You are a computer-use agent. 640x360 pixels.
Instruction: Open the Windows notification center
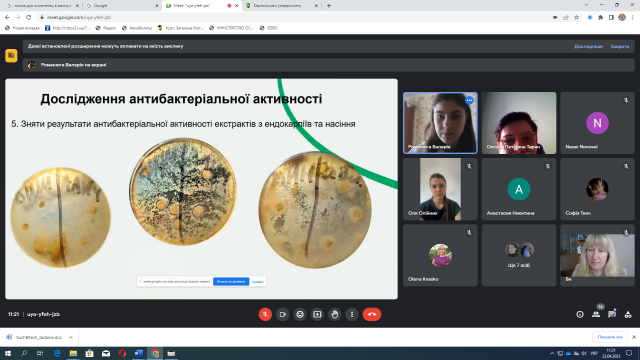click(629, 353)
